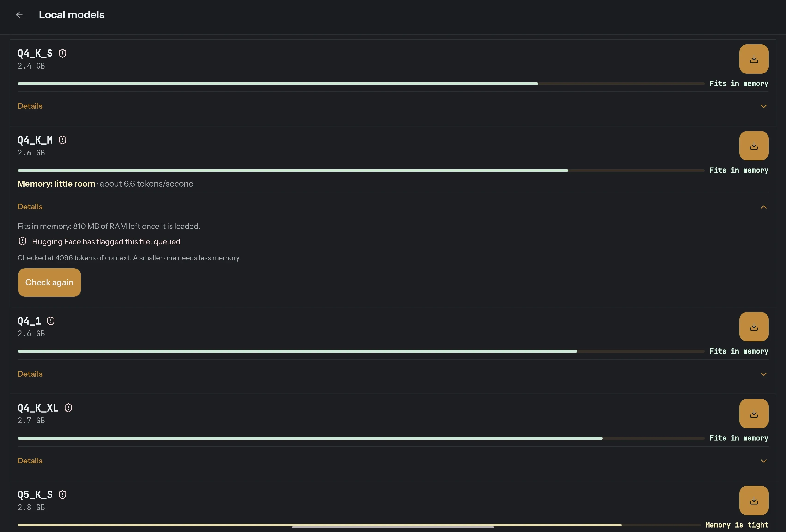Viewport: 786px width, 532px height.
Task: Click the Local models page title
Action: (72, 15)
